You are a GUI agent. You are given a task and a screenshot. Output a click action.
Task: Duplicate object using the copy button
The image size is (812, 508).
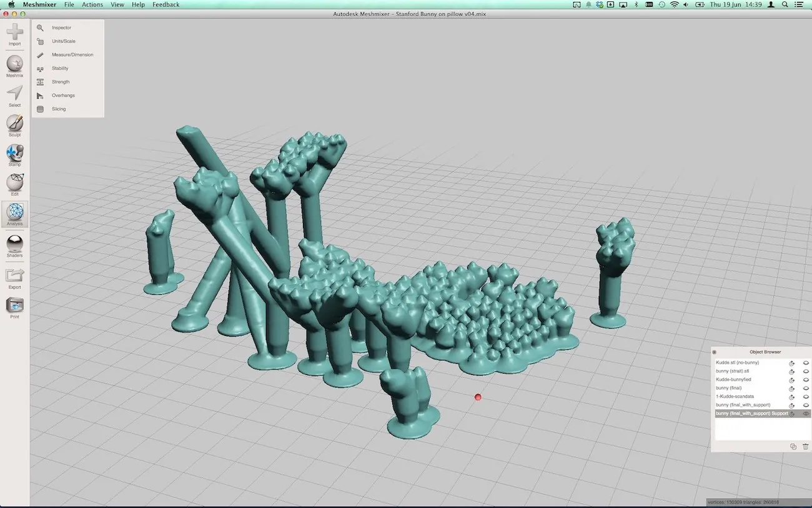(x=793, y=446)
